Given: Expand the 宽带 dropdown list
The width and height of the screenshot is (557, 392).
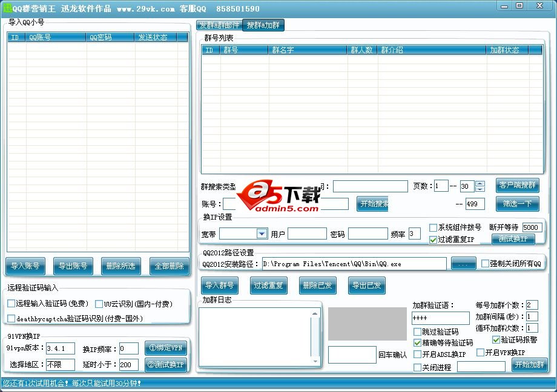Looking at the screenshot, I should tap(262, 234).
